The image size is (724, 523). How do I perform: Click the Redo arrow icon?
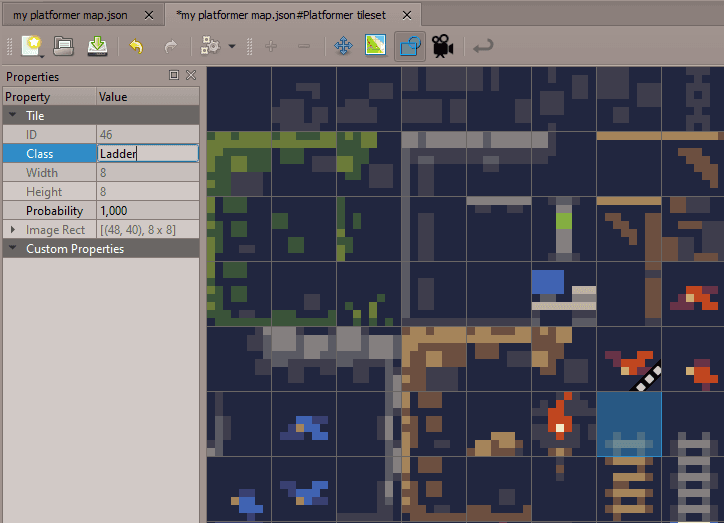pos(170,46)
